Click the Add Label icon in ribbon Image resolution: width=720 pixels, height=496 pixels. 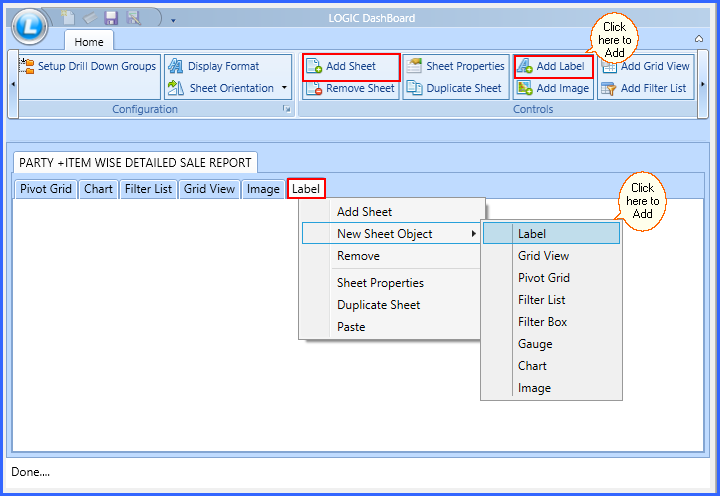[525, 66]
